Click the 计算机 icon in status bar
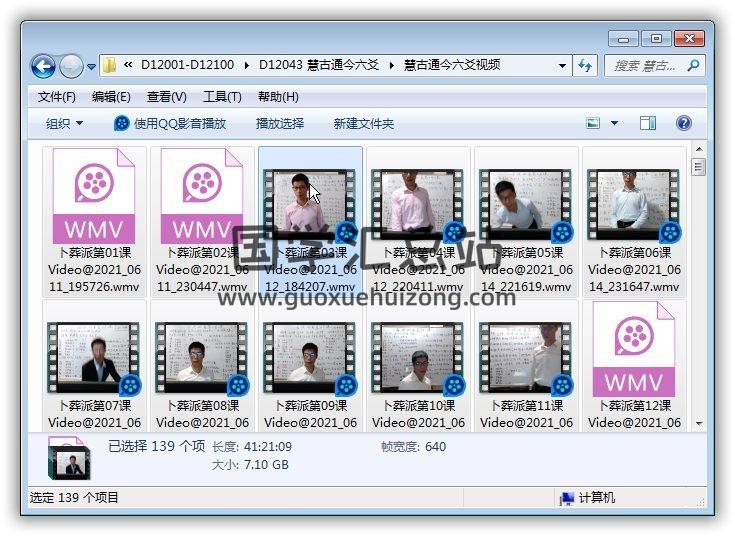The image size is (735, 536). point(567,498)
